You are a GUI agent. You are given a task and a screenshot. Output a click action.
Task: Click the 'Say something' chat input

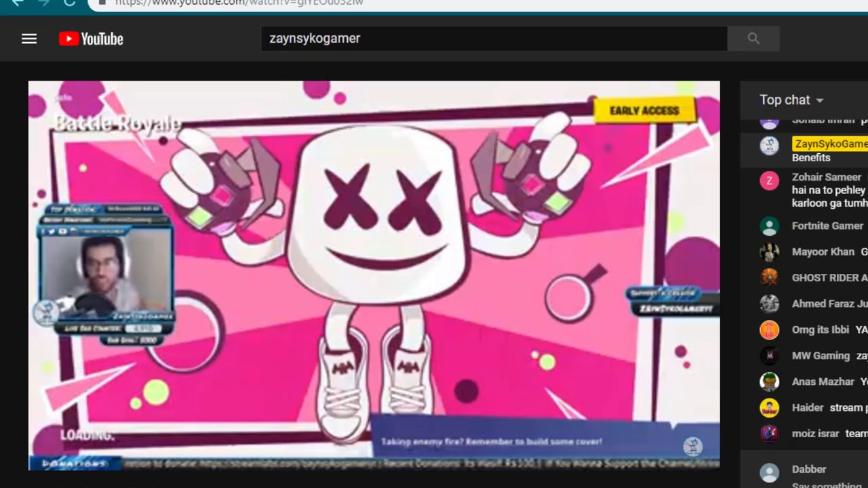[827, 484]
